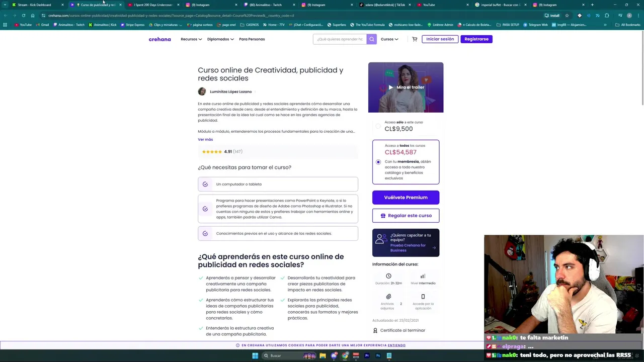The height and width of the screenshot is (362, 644).
Task: Click the instructor avatar photo
Action: point(202,92)
